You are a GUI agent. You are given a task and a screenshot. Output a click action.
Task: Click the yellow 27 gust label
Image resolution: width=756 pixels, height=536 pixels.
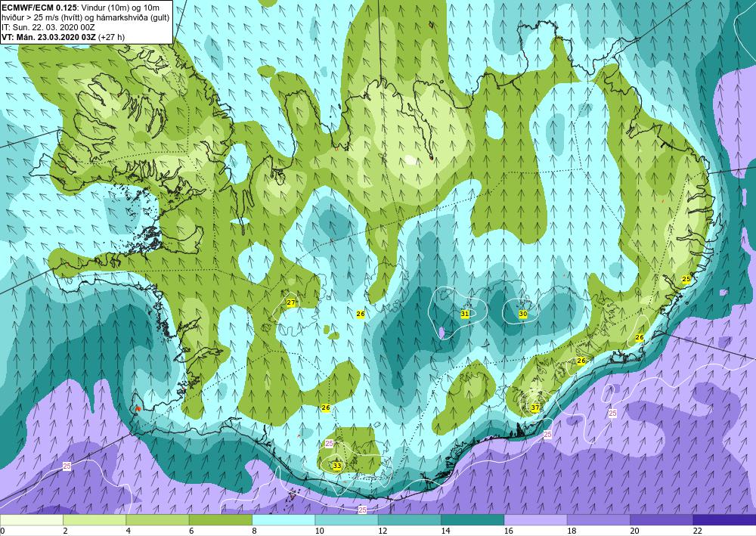point(291,302)
